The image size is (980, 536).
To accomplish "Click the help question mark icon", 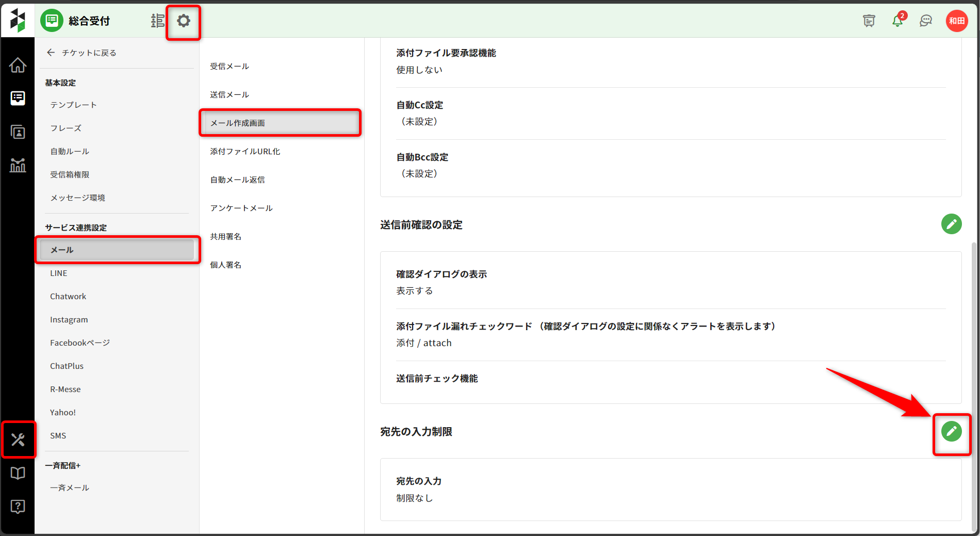I will (18, 507).
